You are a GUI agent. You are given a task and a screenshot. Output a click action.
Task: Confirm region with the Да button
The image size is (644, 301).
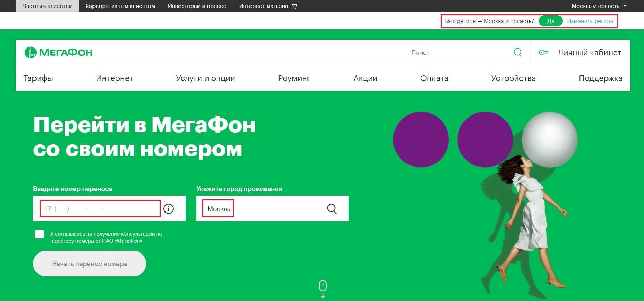pos(550,21)
